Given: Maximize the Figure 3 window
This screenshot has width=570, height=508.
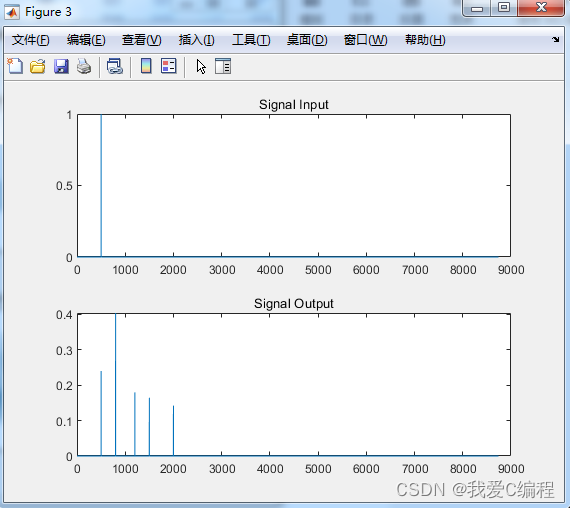Looking at the screenshot, I should click(x=504, y=8).
